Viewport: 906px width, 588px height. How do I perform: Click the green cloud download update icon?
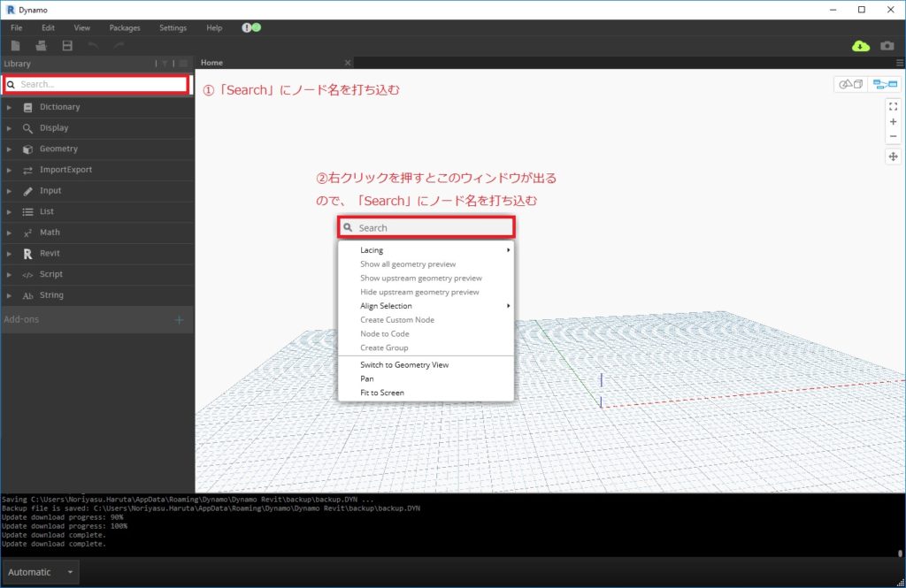coord(860,46)
